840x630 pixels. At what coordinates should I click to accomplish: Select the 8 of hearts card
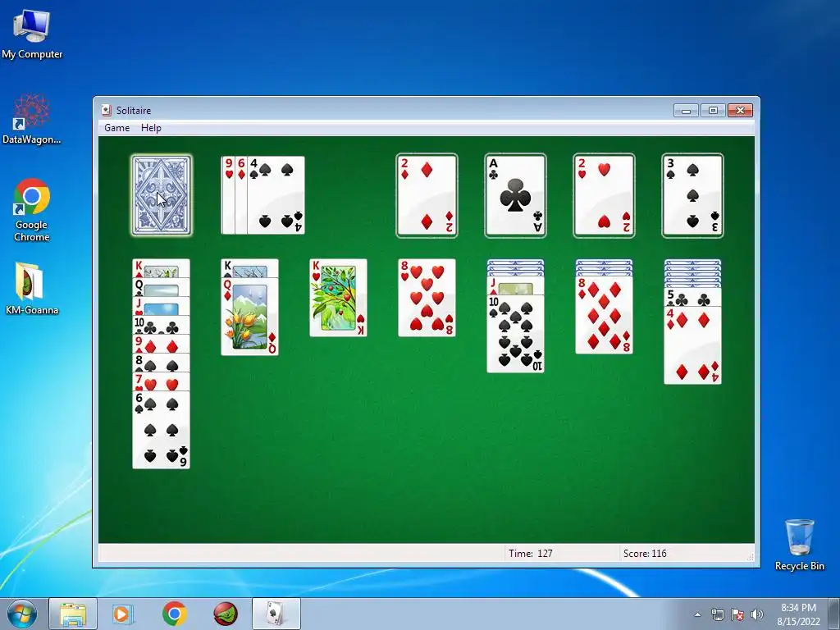point(427,298)
